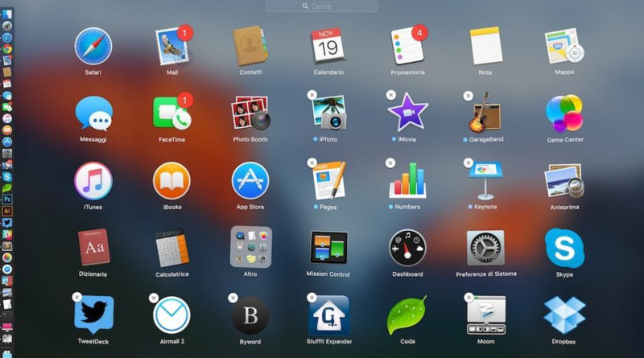Open Numbers spreadsheet app
This screenshot has width=644, height=358.
point(407,181)
